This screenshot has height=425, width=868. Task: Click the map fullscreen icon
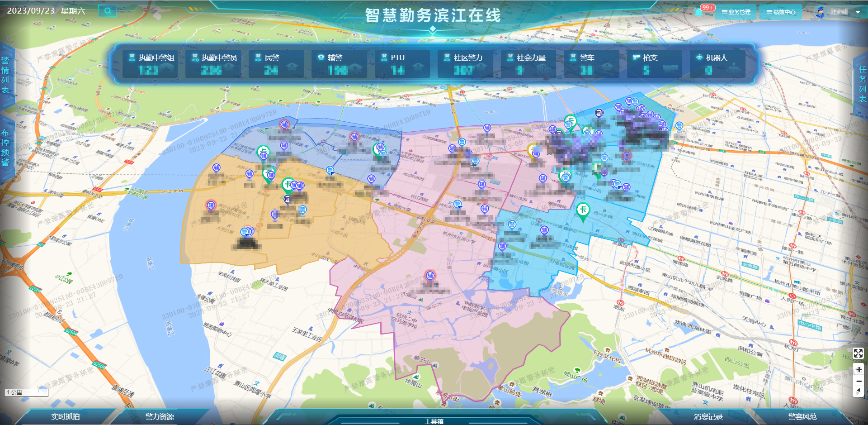click(858, 353)
